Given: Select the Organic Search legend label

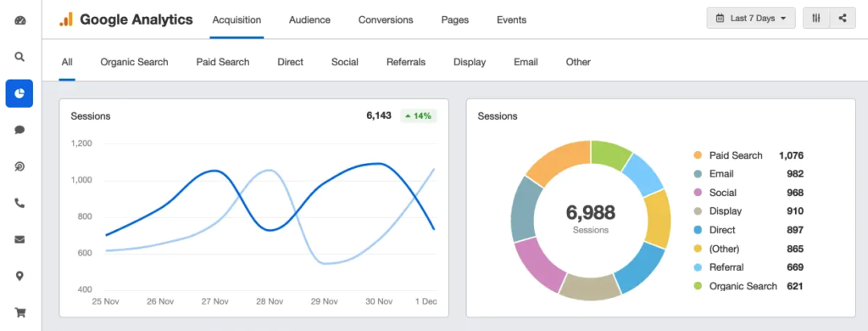Looking at the screenshot, I should 743,286.
